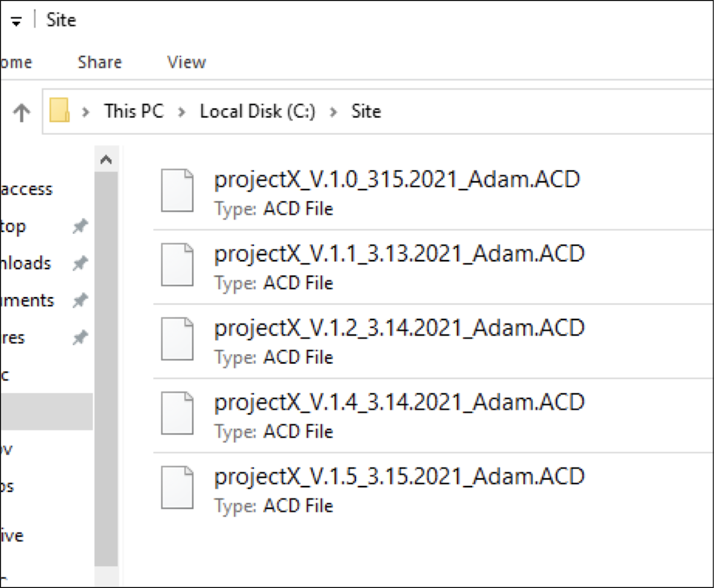Go to Local Disk (C:) in address path
The image size is (714, 588).
[257, 111]
